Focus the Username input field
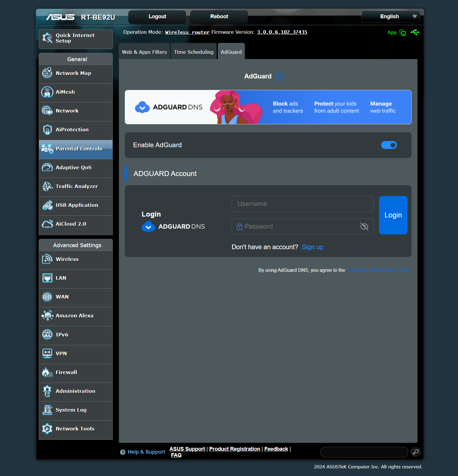The width and height of the screenshot is (458, 476). point(303,204)
